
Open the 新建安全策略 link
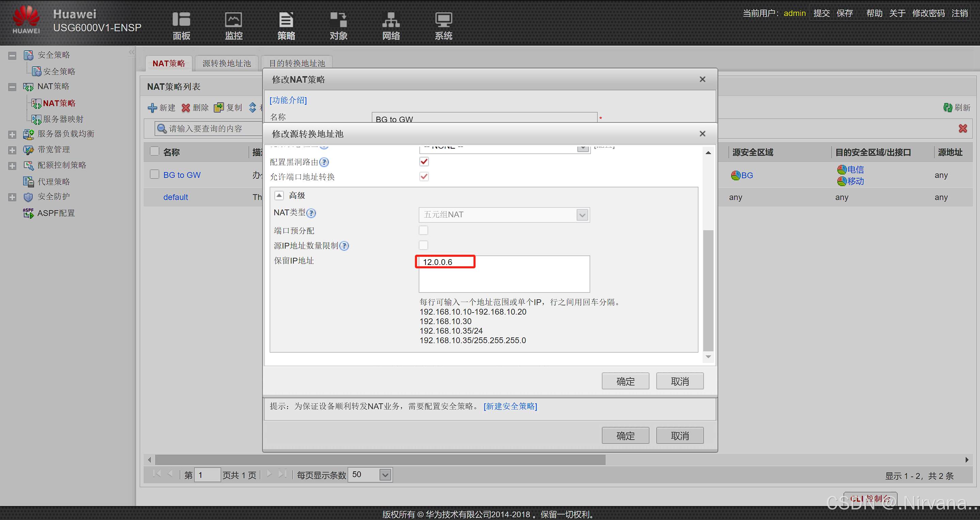point(510,406)
